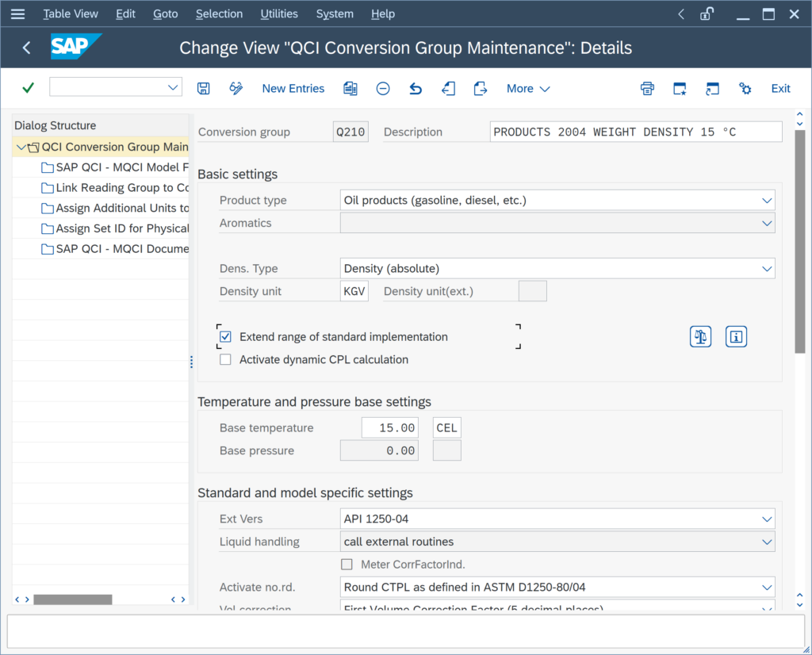This screenshot has height=655, width=812.
Task: Click the Dialog Structure horizontal scrollbar thumb
Action: (x=73, y=599)
